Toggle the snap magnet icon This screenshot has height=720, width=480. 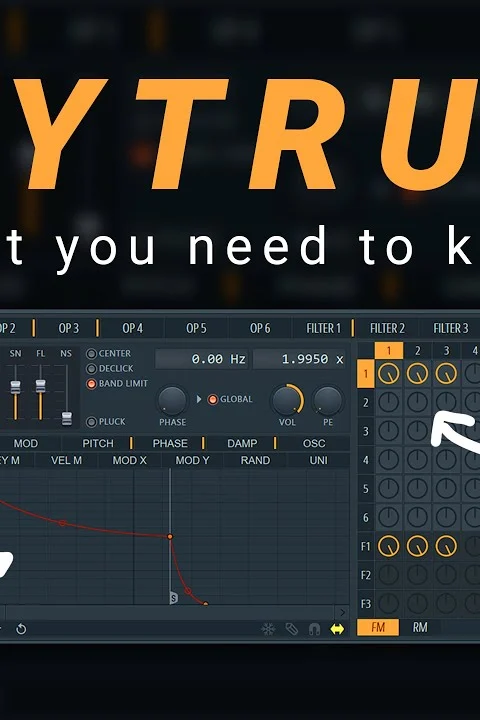(314, 629)
